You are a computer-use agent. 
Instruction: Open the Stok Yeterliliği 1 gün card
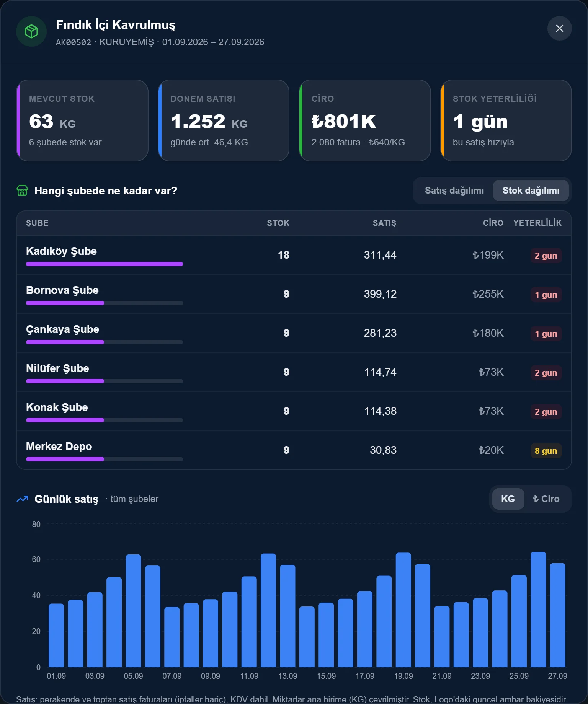(506, 121)
